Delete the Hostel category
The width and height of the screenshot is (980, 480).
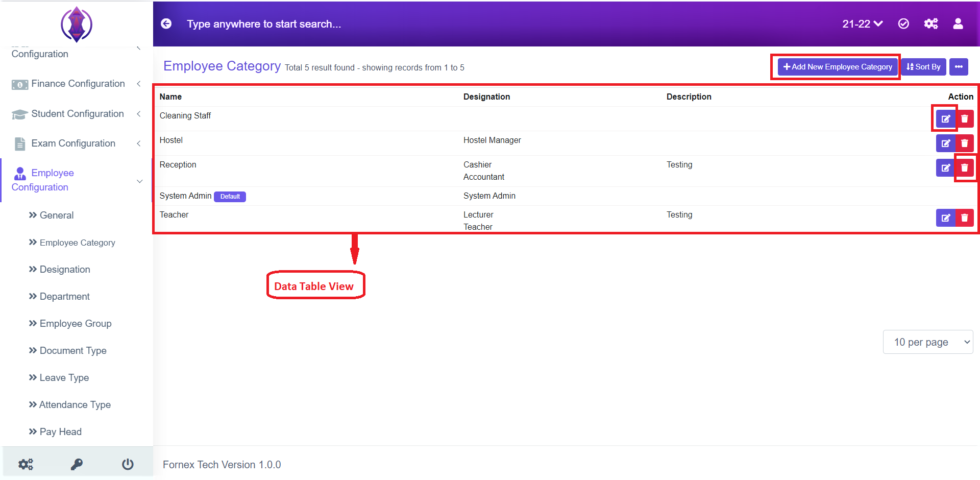coord(965,143)
